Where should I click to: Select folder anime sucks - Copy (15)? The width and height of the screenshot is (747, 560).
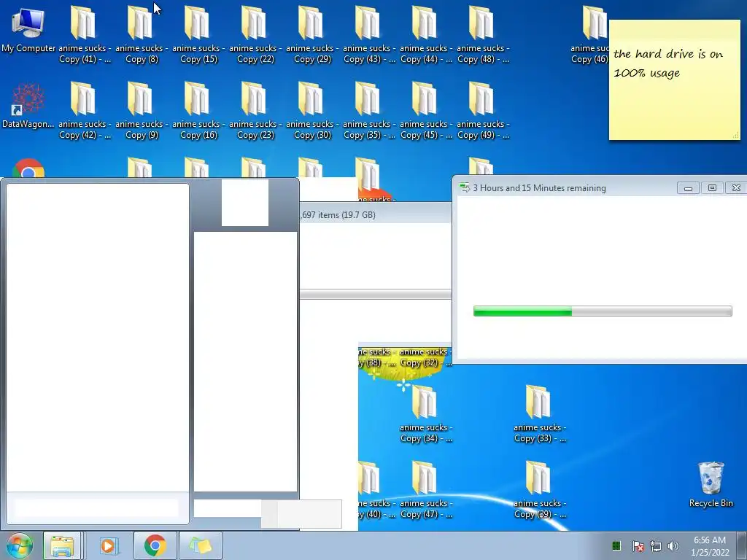[x=198, y=34]
